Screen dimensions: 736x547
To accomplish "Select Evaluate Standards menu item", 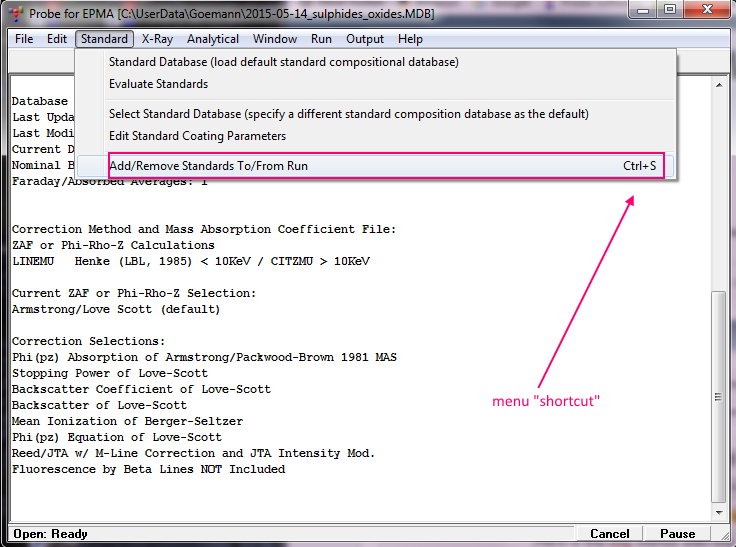I will [158, 84].
